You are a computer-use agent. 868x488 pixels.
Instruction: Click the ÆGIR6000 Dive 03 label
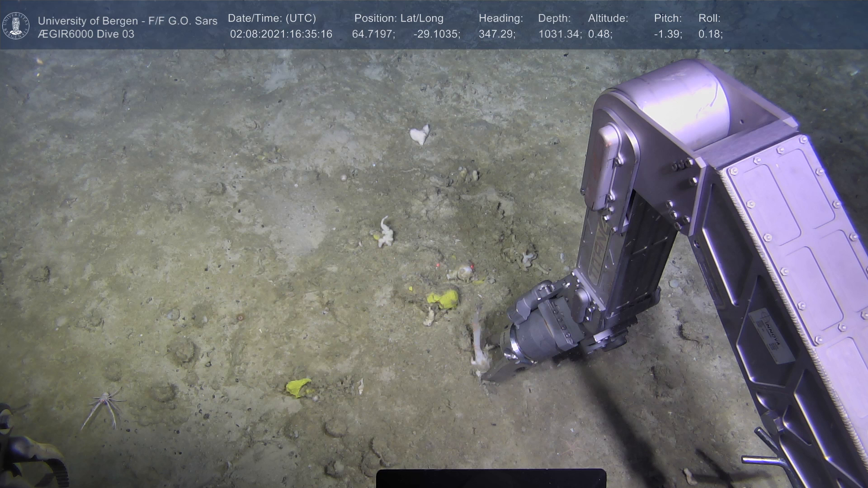(86, 34)
